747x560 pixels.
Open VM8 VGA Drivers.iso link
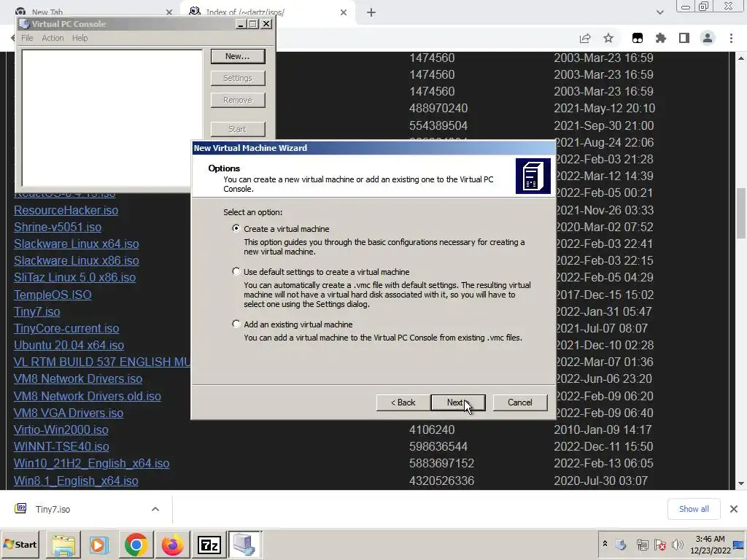(68, 413)
